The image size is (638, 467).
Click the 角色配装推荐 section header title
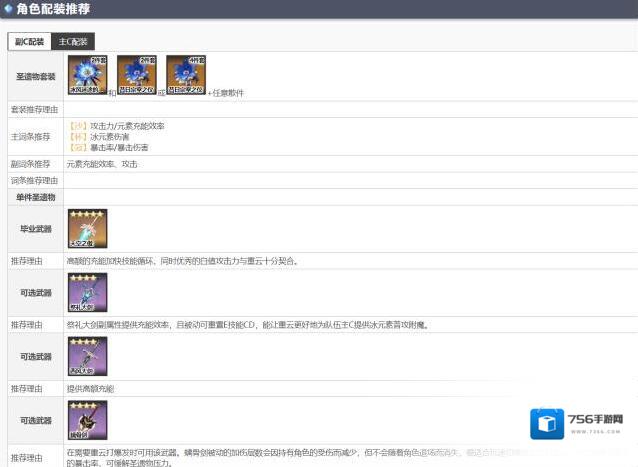click(53, 8)
